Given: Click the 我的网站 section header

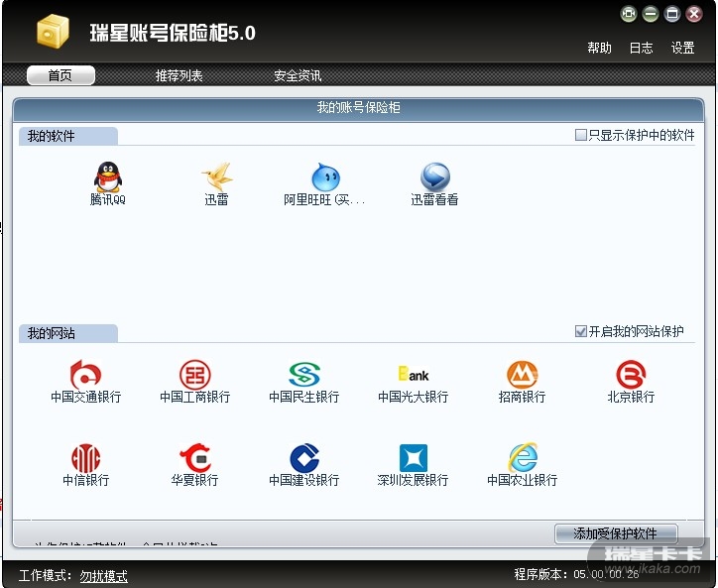Looking at the screenshot, I should 68,333.
